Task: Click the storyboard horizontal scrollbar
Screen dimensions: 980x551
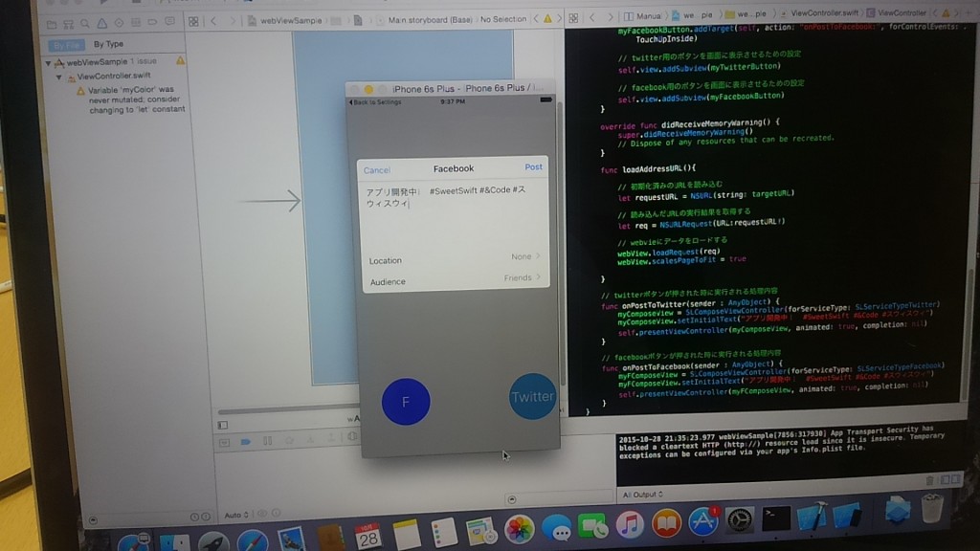Action: pos(287,411)
